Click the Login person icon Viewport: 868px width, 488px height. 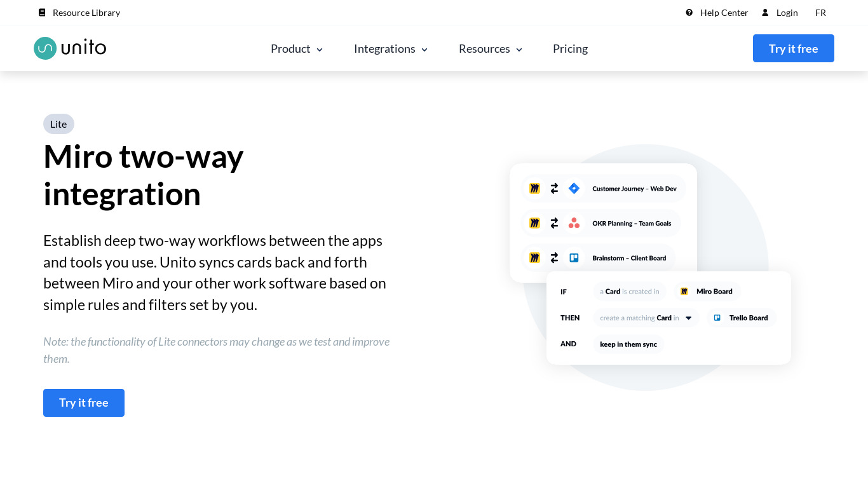765,13
